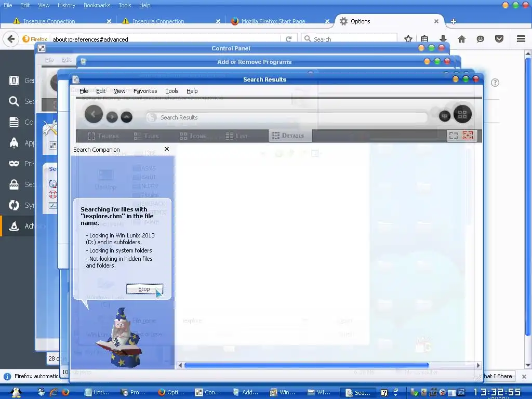Click the Search Results address bar
Viewport: 532px width, 399px height.
coord(287,117)
